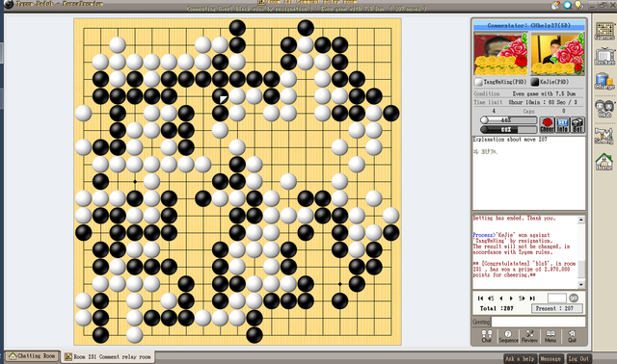Viewport: 617px width, 364px height.
Task: Jump to the first move of the game
Action: pos(480,299)
